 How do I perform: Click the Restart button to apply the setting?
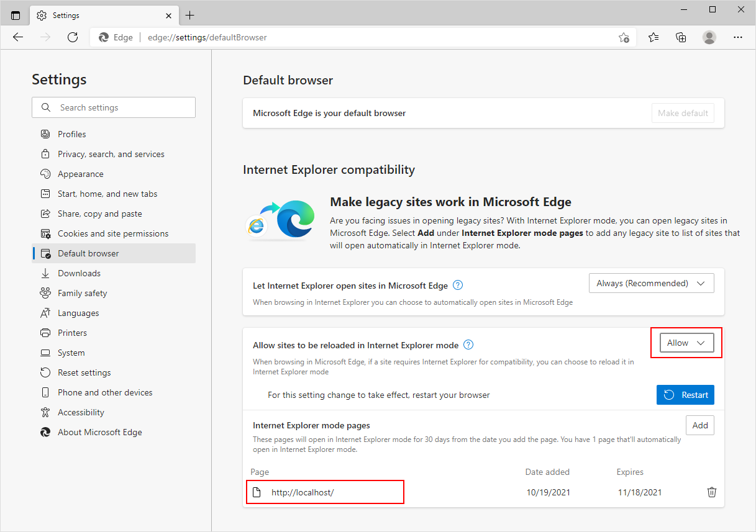(x=685, y=394)
